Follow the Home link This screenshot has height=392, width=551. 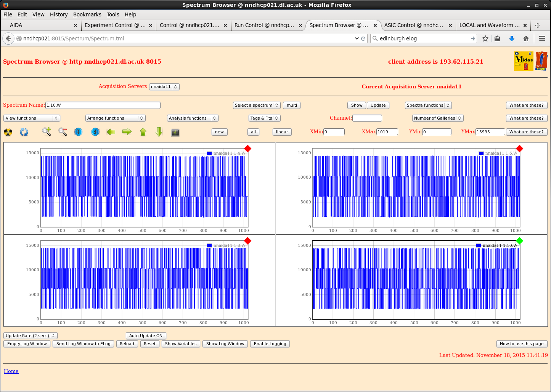coord(11,371)
